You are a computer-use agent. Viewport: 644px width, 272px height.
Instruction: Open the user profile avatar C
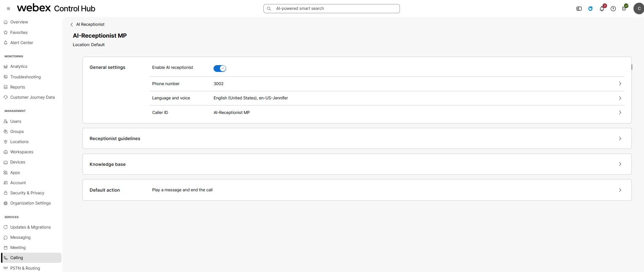[x=639, y=8]
